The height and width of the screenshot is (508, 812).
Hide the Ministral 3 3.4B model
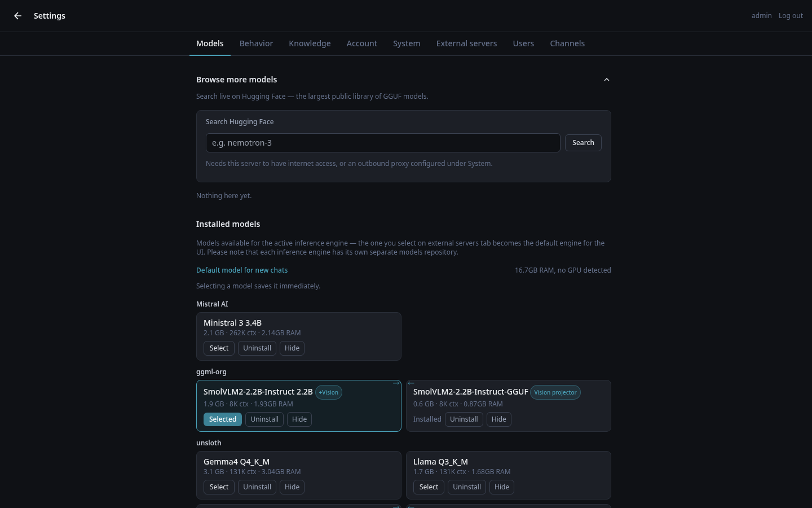[x=292, y=348]
